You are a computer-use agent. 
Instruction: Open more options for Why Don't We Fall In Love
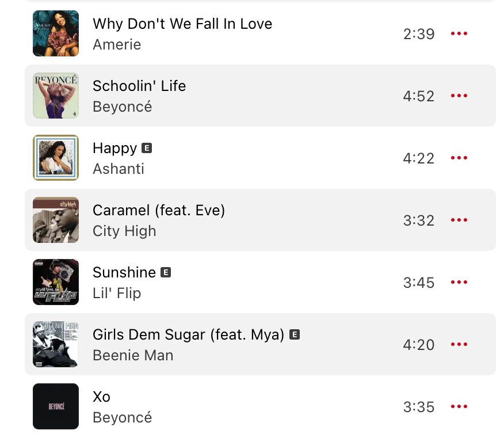click(x=459, y=34)
